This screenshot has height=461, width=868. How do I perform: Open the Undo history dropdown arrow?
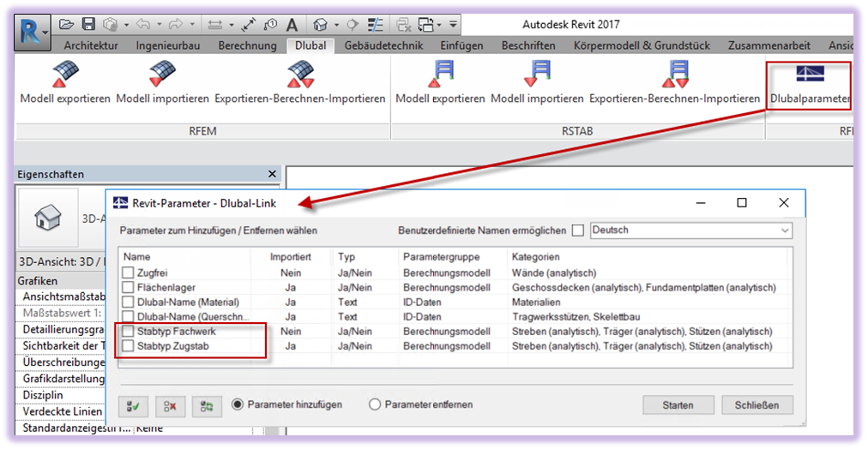pyautogui.click(x=160, y=25)
